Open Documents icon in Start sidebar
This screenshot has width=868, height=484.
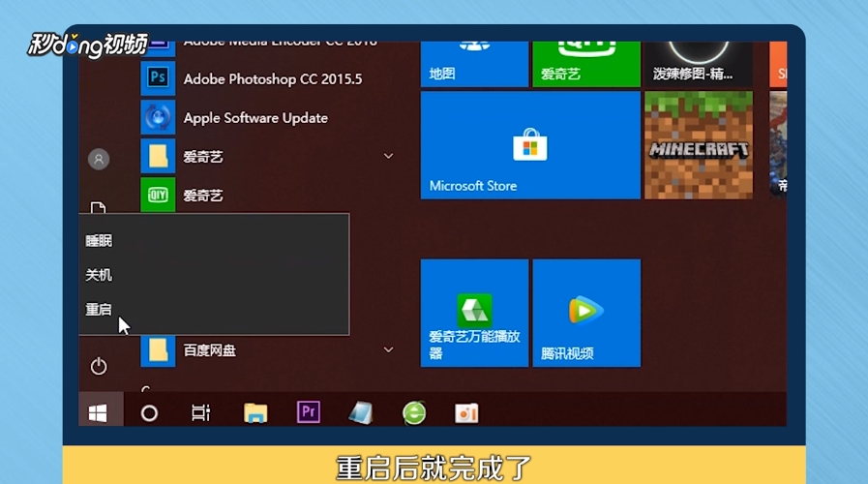pyautogui.click(x=98, y=208)
